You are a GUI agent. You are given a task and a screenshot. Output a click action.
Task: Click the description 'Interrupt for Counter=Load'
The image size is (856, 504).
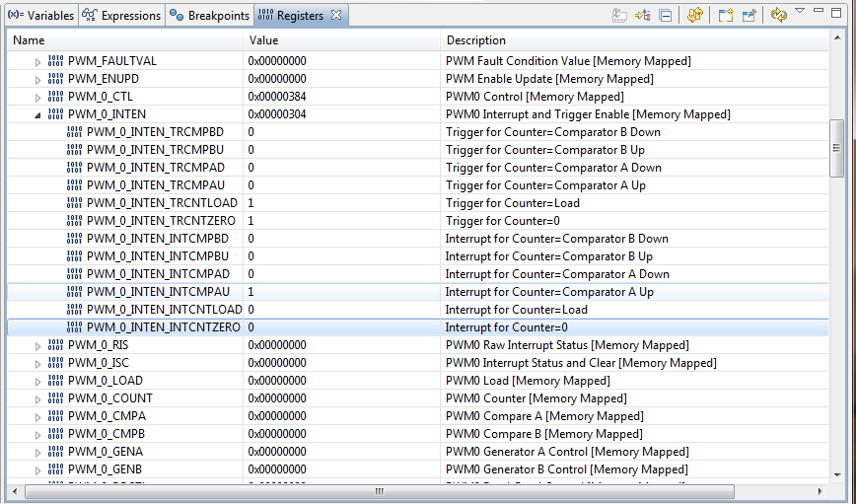[517, 310]
